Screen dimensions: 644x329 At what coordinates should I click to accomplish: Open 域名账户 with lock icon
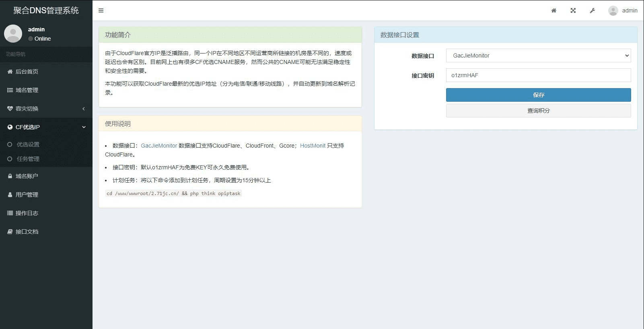pyautogui.click(x=27, y=176)
